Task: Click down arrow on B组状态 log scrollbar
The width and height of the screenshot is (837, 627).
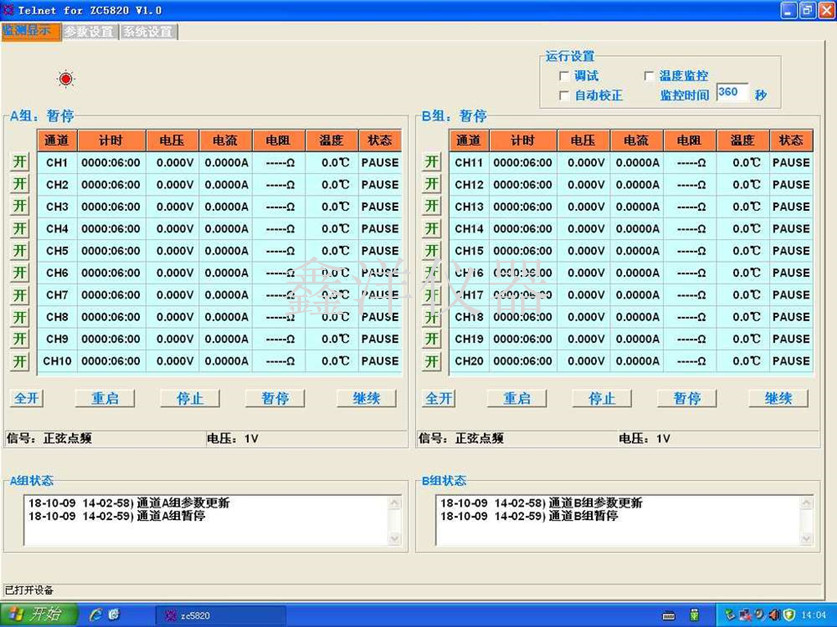Action: (x=807, y=536)
